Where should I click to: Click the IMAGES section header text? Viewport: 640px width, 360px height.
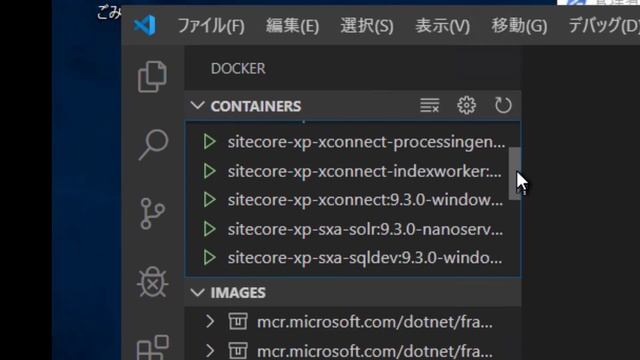coord(238,293)
